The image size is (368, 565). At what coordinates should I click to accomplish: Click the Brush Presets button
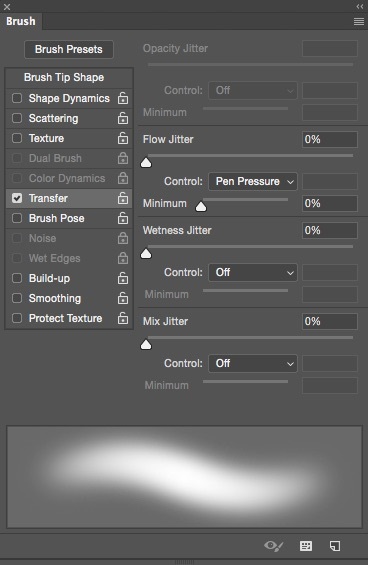click(69, 49)
